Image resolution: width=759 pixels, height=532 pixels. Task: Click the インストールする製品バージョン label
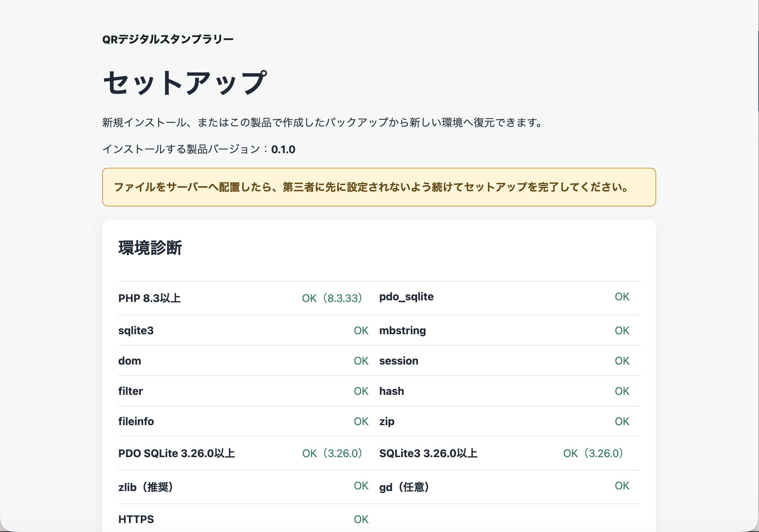click(x=181, y=149)
